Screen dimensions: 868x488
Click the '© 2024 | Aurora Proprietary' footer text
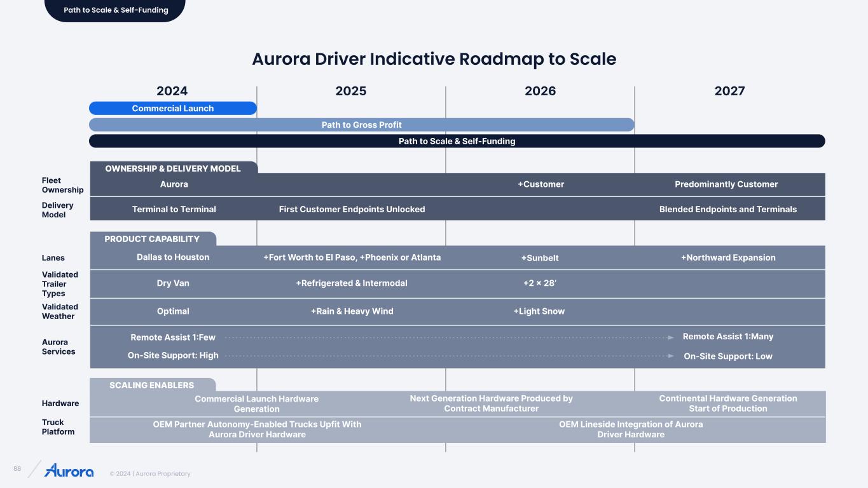(150, 474)
